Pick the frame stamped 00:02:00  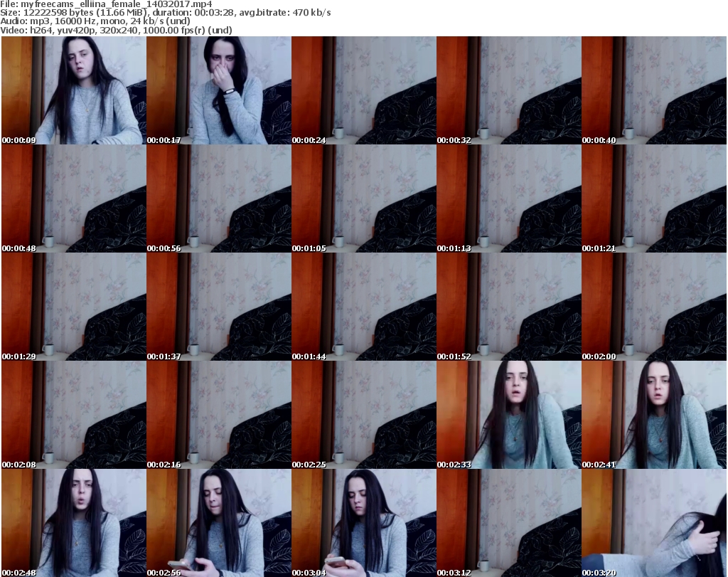pos(654,307)
